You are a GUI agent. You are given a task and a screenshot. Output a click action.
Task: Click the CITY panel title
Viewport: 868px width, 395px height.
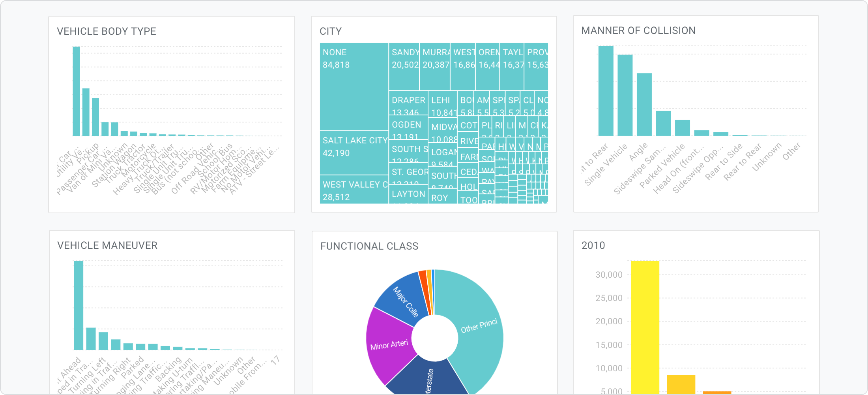click(x=331, y=31)
